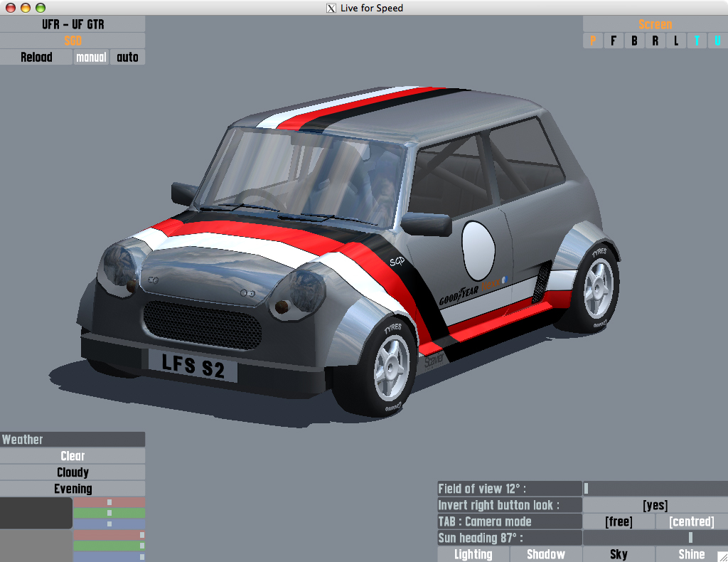Click the light grey color swatch
This screenshot has height=562, width=728.
point(36,546)
